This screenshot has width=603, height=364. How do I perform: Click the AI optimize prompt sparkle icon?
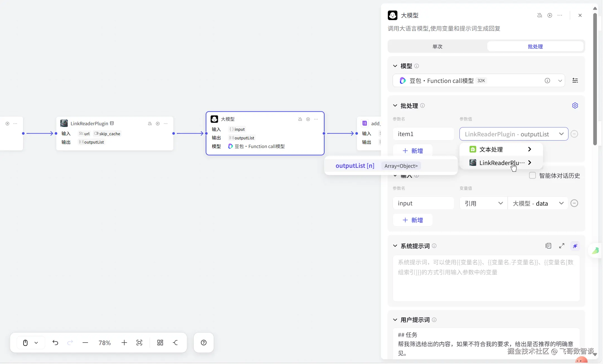pos(575,246)
